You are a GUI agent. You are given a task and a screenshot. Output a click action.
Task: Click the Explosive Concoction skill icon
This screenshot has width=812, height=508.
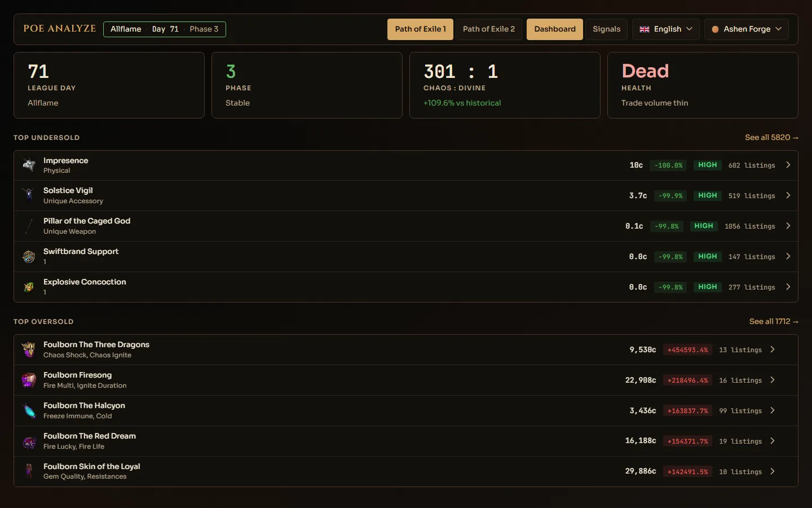point(29,287)
